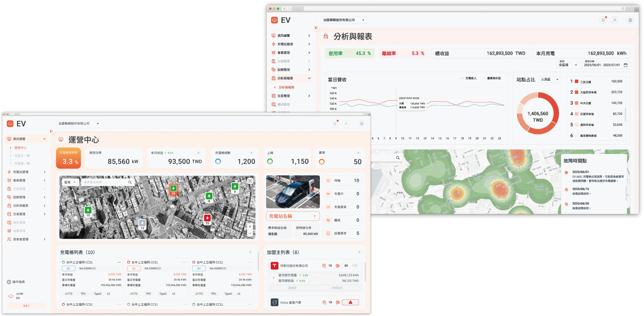This screenshot has width=644, height=316.
Task: Toggle the 優惠券折抵 legend series
Action: 492,78
